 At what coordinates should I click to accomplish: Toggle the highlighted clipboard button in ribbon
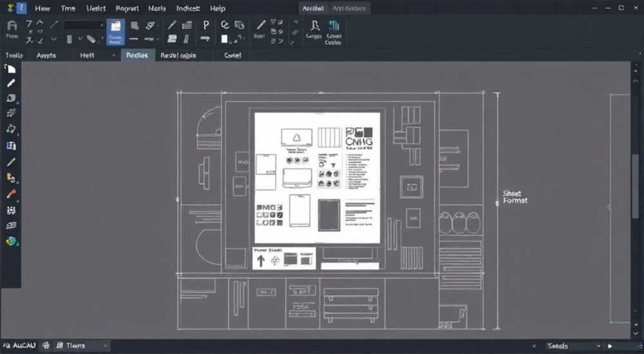115,32
